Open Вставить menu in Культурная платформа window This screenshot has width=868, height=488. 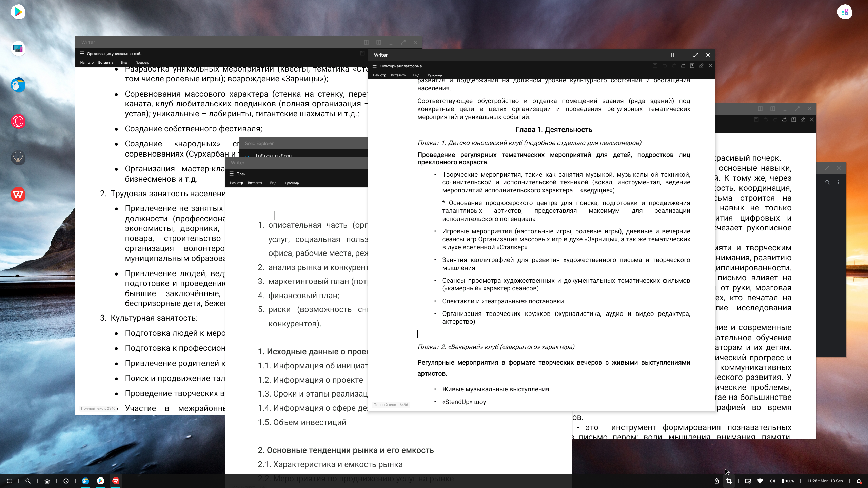click(x=398, y=75)
